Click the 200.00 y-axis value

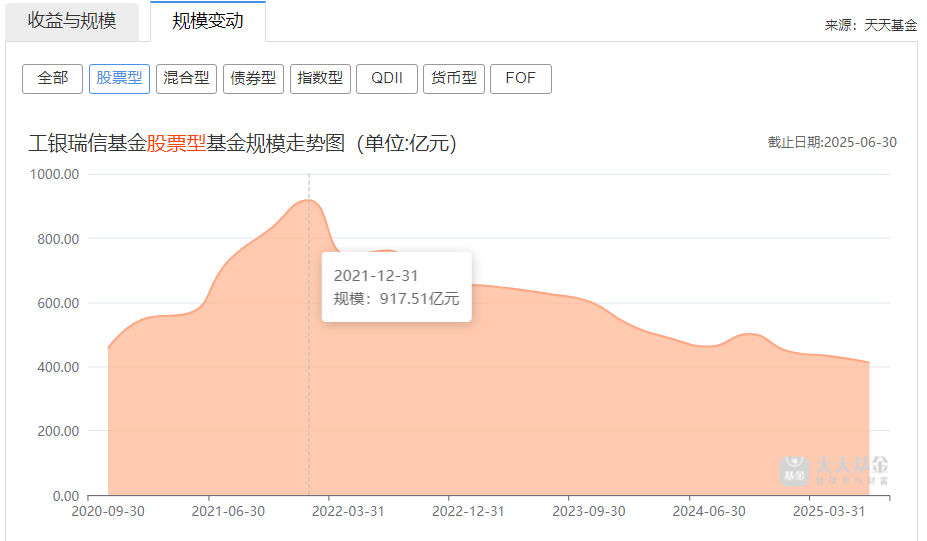(58, 432)
